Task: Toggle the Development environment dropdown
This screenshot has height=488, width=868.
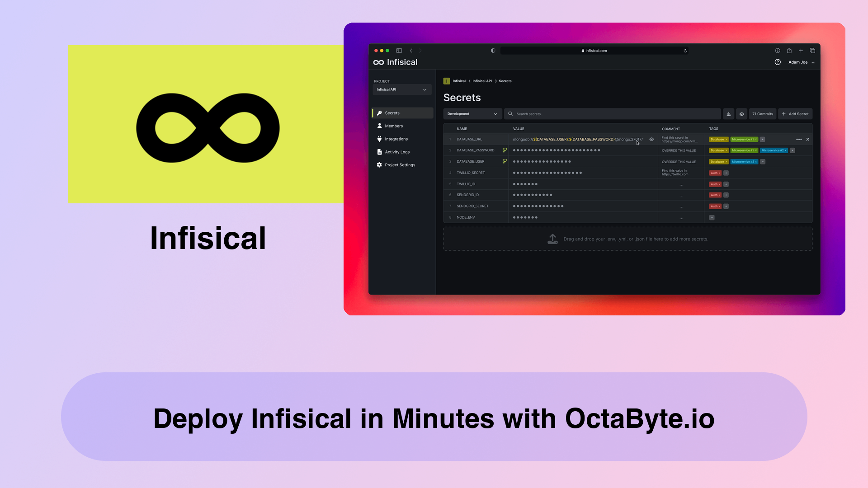Action: [x=471, y=114]
